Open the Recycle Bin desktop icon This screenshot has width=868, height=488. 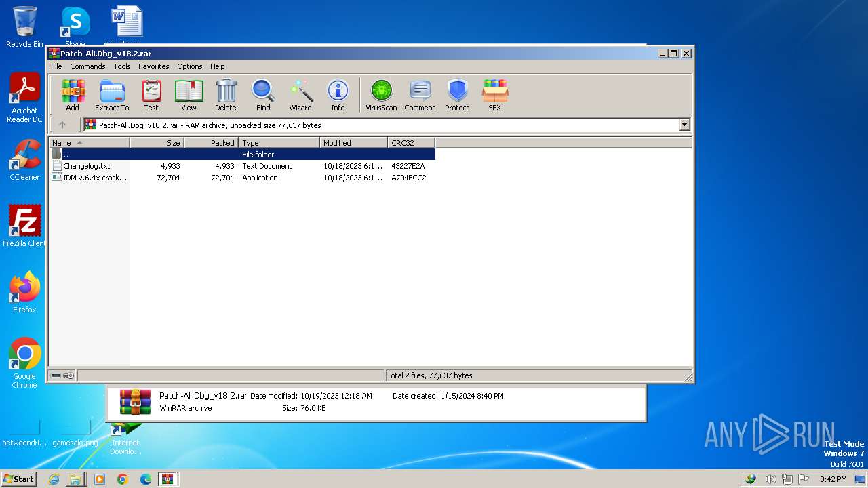click(24, 28)
